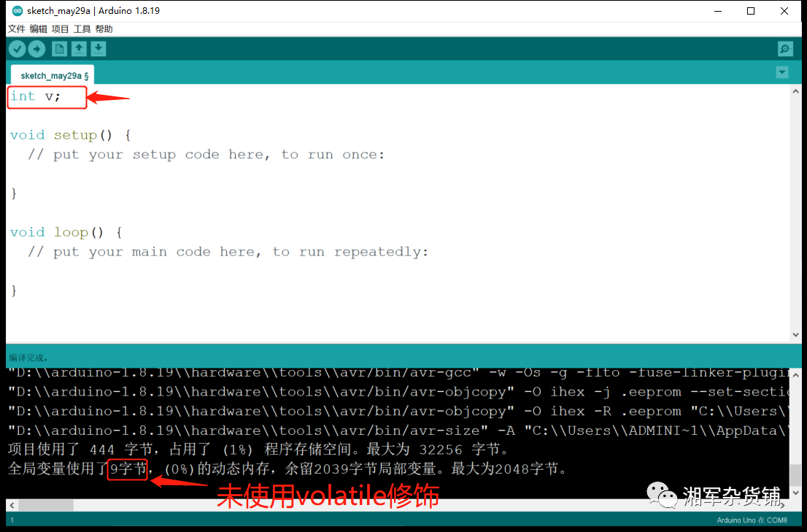Click the 'int v;' code line
The image size is (807, 532).
click(x=36, y=96)
